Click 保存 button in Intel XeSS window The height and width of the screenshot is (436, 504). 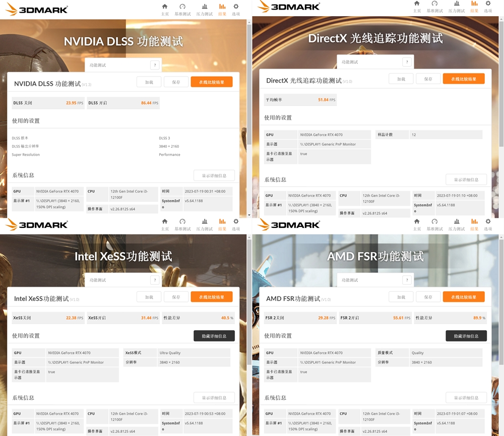tap(176, 297)
